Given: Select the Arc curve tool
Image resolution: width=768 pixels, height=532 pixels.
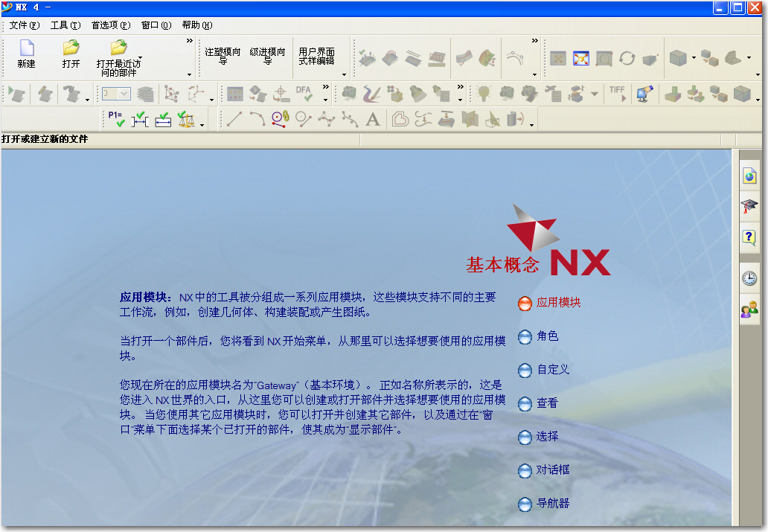Looking at the screenshot, I should click(257, 119).
